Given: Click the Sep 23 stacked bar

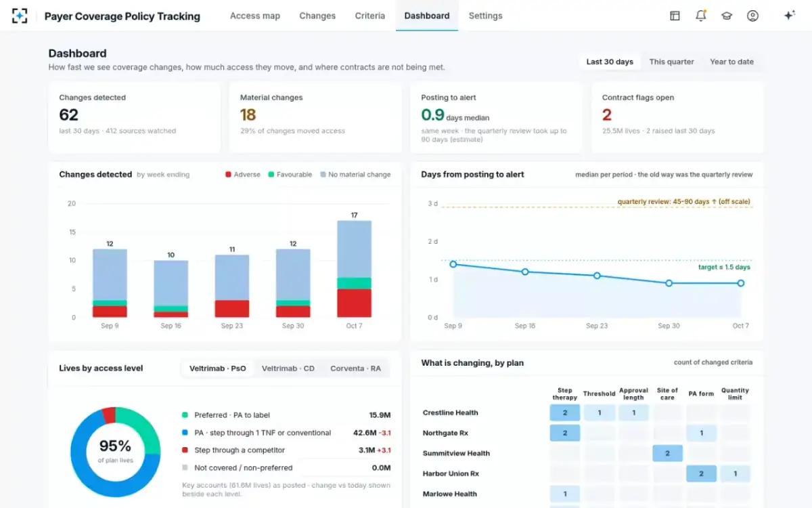Looking at the screenshot, I should coord(232,287).
